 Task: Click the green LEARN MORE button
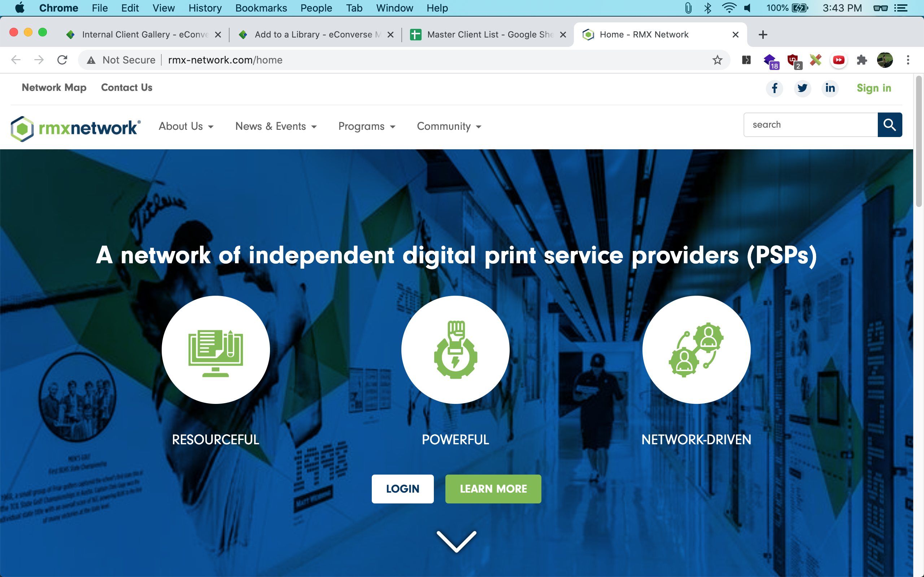493,489
